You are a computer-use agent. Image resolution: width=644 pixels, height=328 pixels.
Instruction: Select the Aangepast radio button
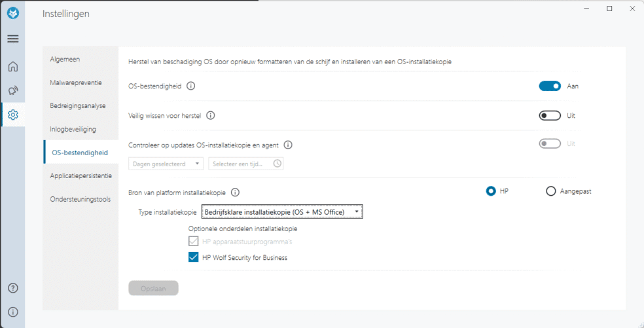551,192
